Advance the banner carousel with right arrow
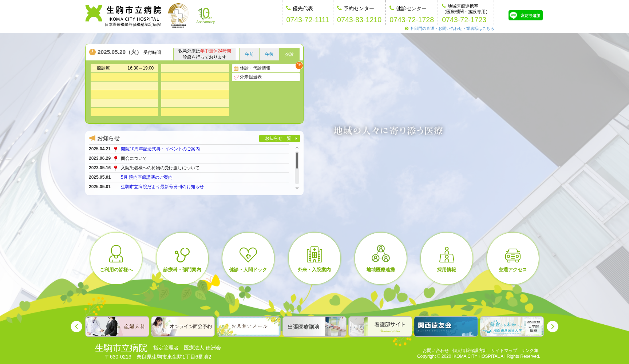This screenshot has height=364, width=629. [552, 327]
